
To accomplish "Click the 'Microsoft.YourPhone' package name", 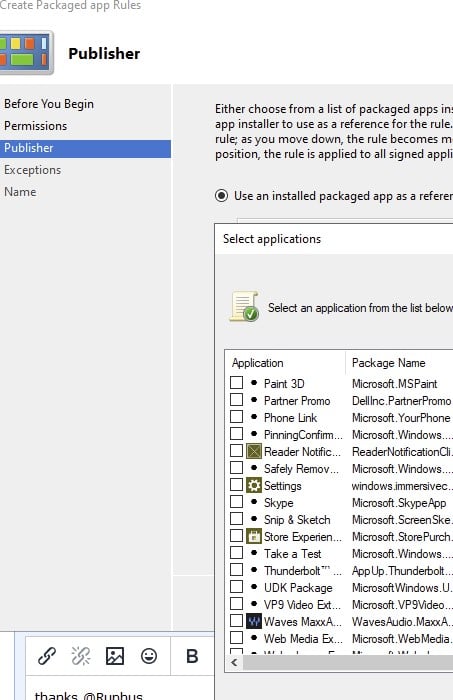I will click(401, 417).
